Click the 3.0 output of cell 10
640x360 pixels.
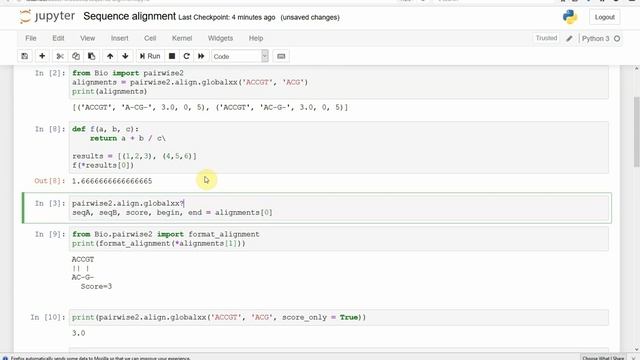(78, 333)
